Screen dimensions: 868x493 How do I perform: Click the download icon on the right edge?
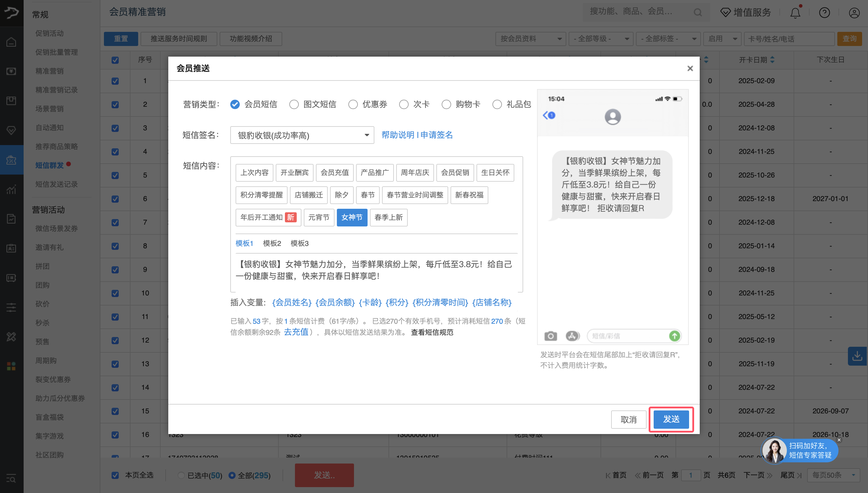point(857,356)
